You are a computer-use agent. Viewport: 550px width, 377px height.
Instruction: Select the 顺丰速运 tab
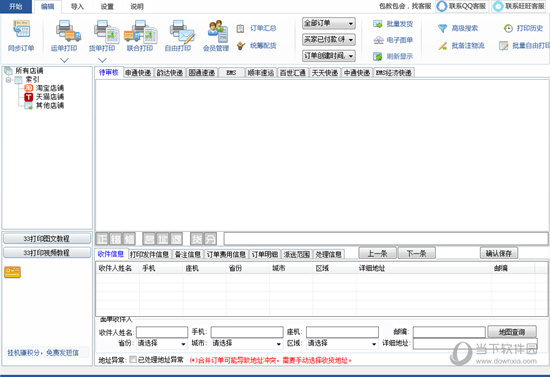tap(261, 73)
